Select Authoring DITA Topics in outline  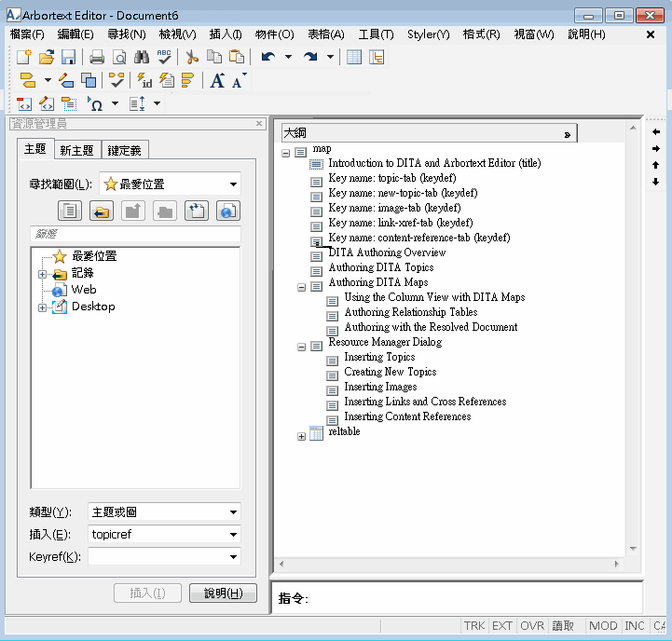tap(381, 267)
